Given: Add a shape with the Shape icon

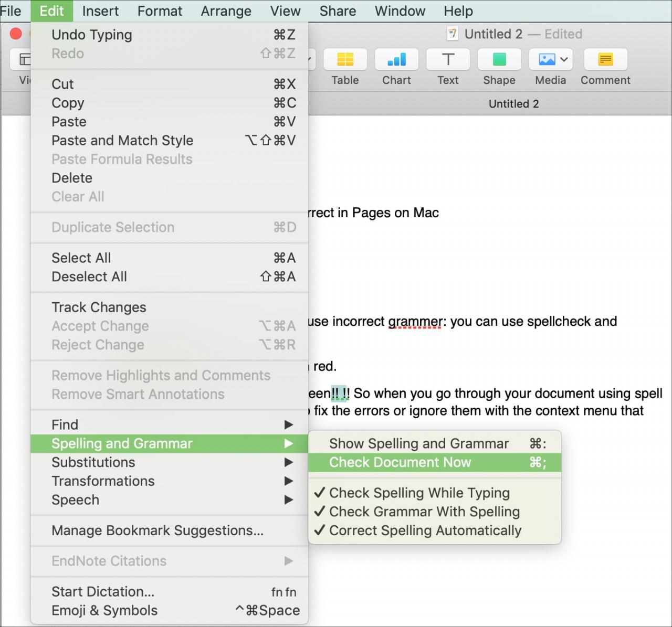Looking at the screenshot, I should pos(499,59).
